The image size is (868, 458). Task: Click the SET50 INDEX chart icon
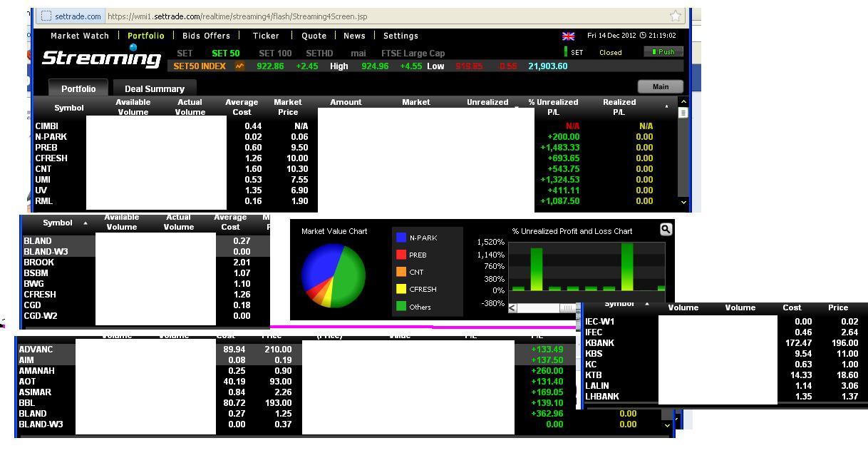point(239,66)
